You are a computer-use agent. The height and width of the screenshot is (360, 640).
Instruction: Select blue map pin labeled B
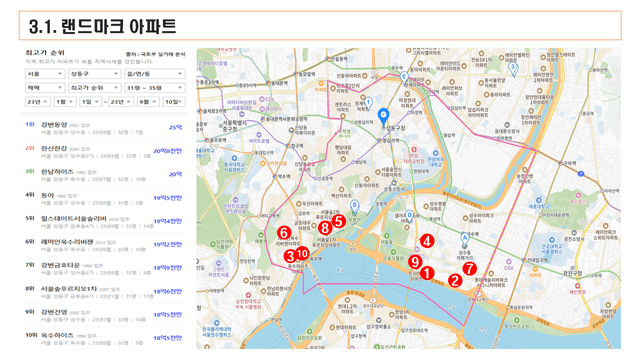pos(354,207)
